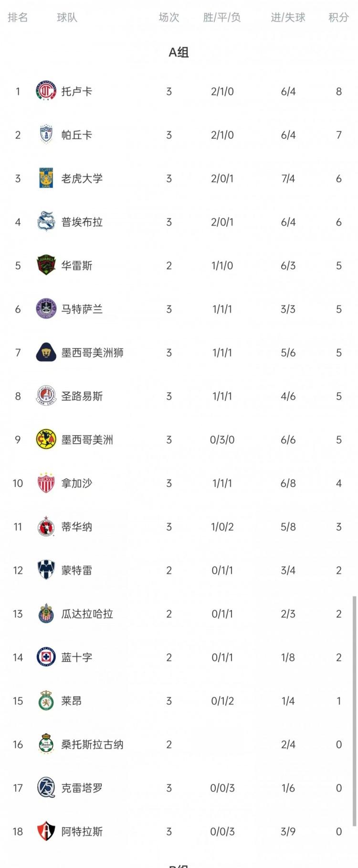Click the 托卢卡 team crest
Viewport: 358px width, 868px height.
pyautogui.click(x=46, y=91)
